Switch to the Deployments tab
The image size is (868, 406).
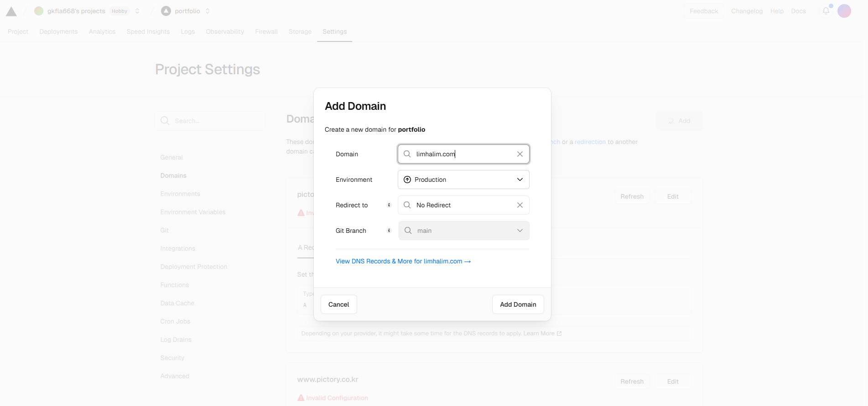[x=58, y=31]
